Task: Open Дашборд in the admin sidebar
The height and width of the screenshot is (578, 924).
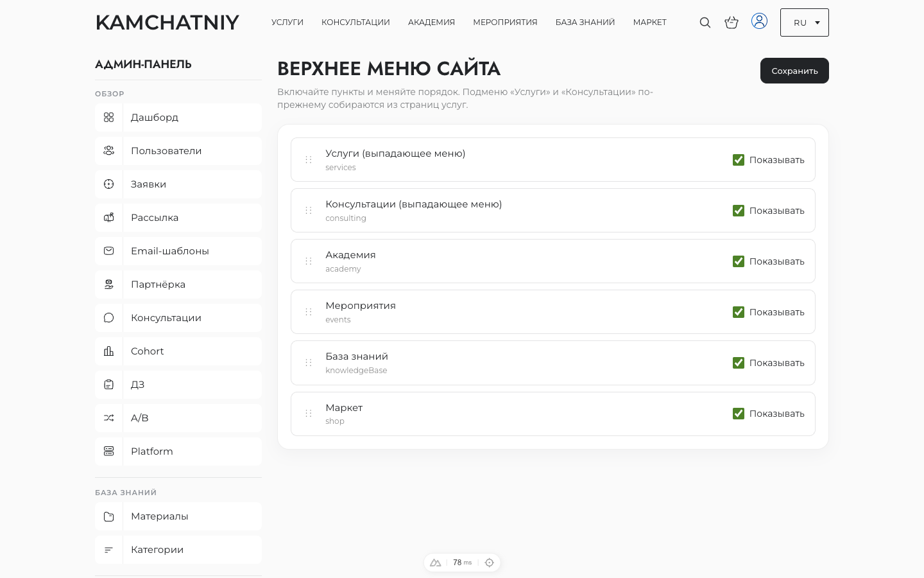Action: click(x=178, y=118)
